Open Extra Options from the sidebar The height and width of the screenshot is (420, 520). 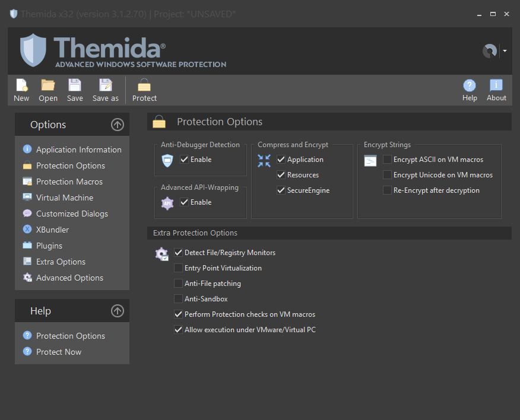[61, 262]
